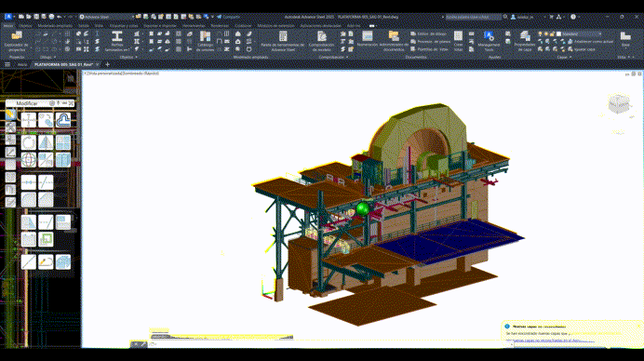This screenshot has height=361, width=644.
Task: Toggle layer lock icon in Capas panel
Action: point(553,34)
